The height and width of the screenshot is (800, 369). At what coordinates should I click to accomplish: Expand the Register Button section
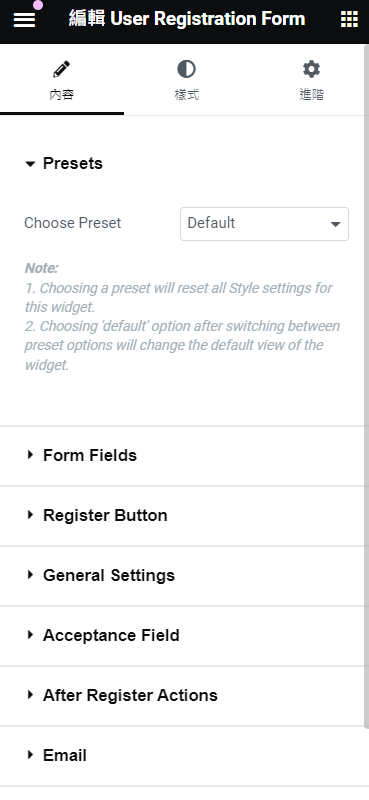click(x=183, y=515)
